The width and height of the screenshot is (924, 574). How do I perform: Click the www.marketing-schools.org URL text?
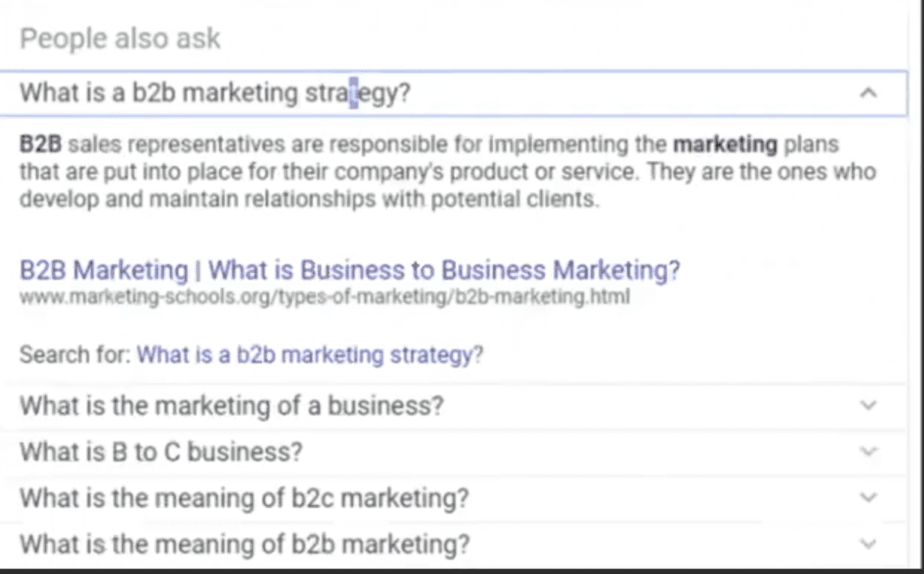[x=324, y=297]
